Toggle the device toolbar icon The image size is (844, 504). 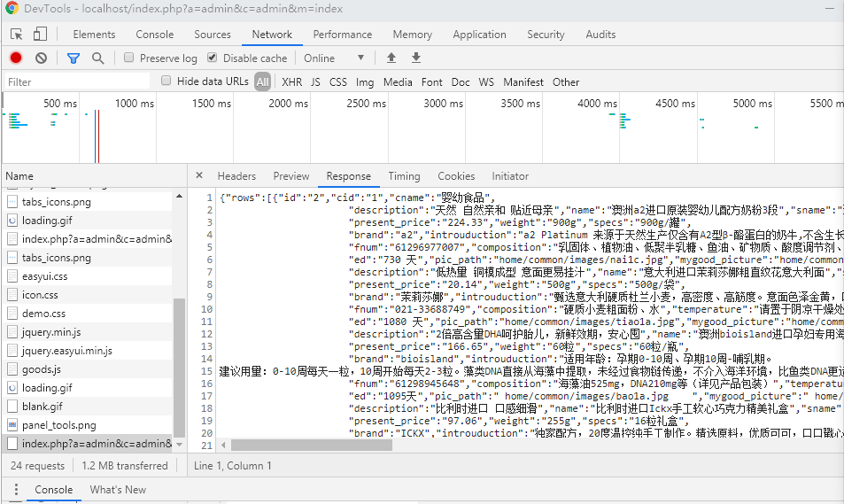pyautogui.click(x=41, y=35)
